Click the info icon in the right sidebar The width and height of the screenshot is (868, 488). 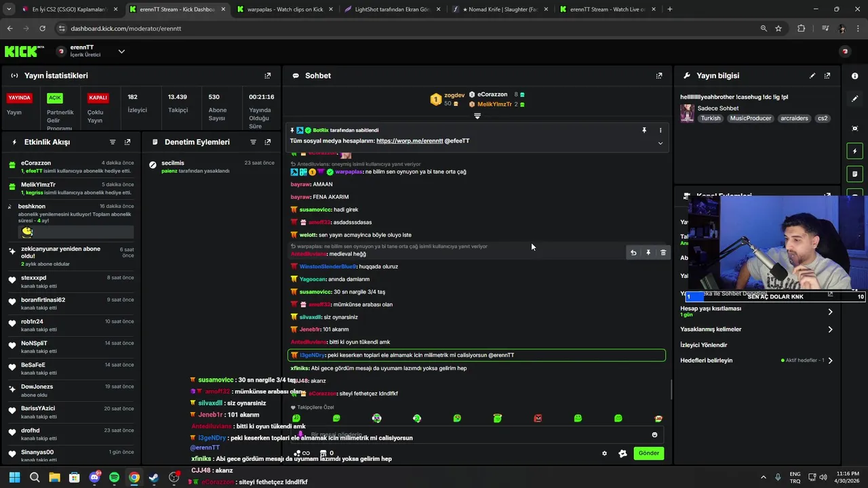(854, 76)
